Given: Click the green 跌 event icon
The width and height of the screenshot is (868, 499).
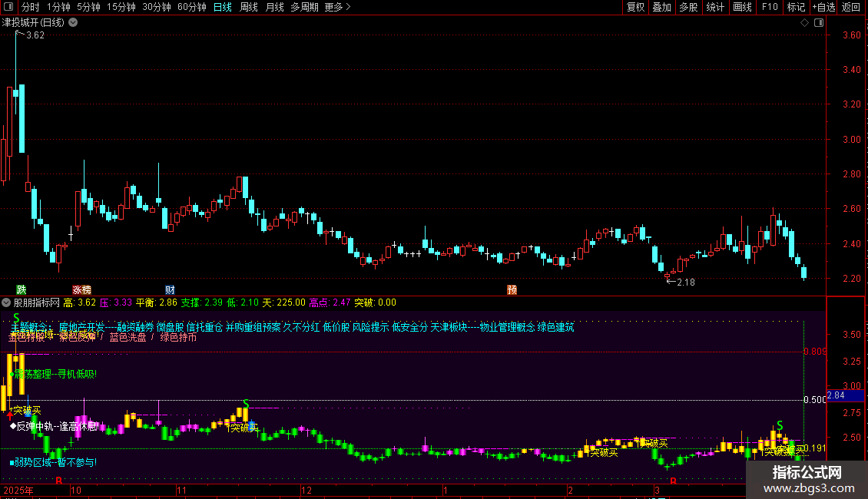Looking at the screenshot, I should (22, 289).
